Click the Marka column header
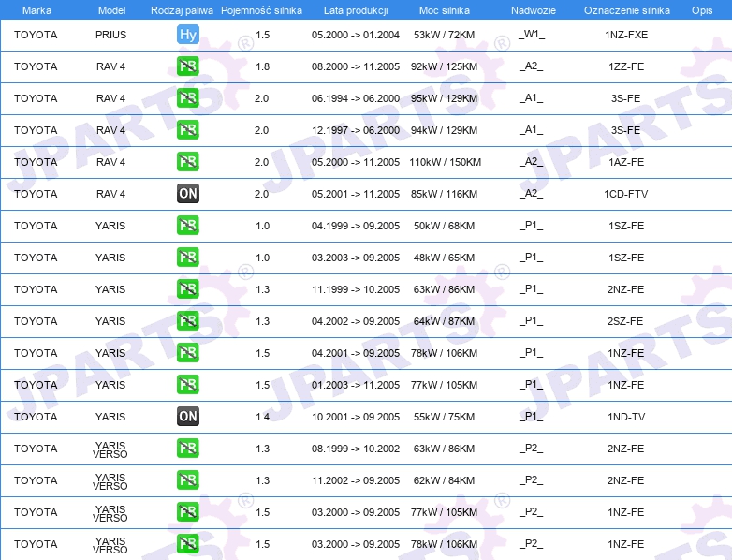Screen dimensions: 732x560 point(37,10)
